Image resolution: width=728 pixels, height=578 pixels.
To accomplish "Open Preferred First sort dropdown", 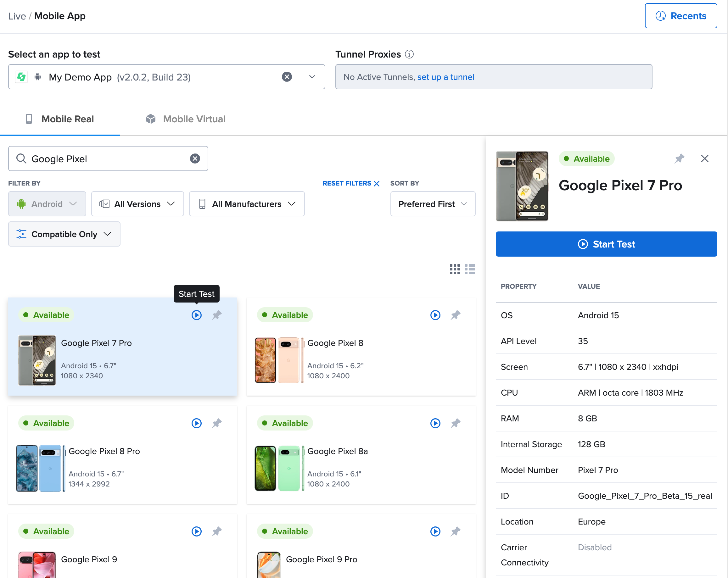I will point(433,204).
